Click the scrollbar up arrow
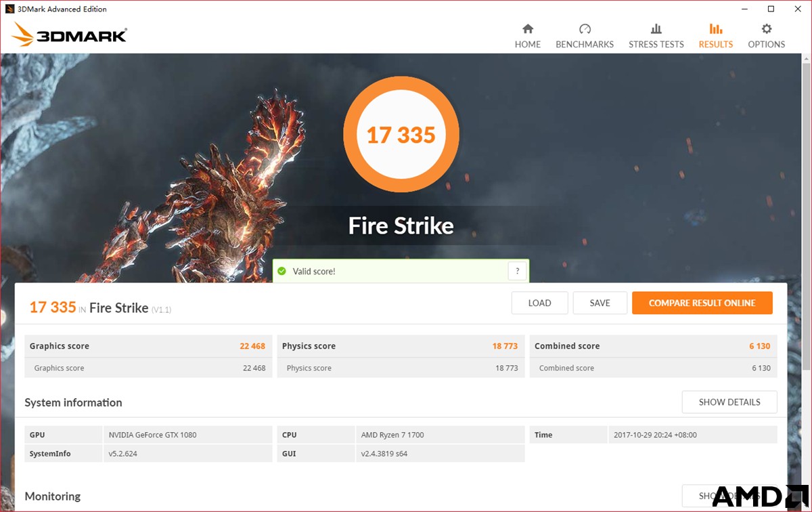This screenshot has height=512, width=812. [806, 59]
